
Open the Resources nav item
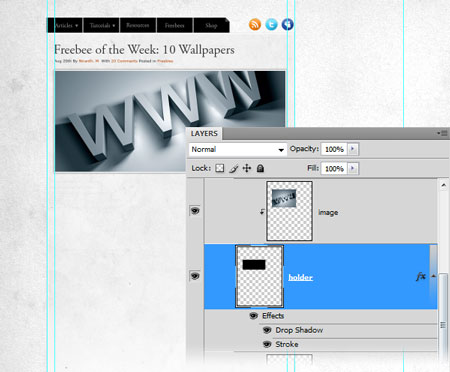pos(138,25)
